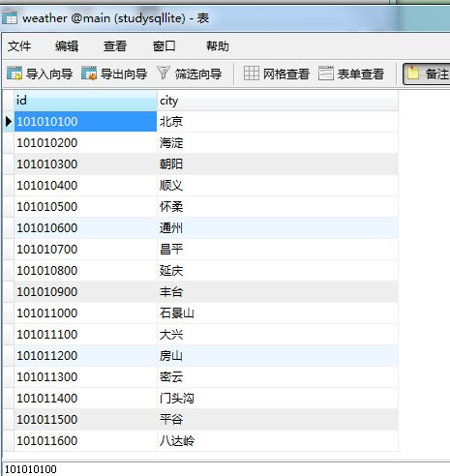Click the 筛选向导 button label
This screenshot has width=450, height=476.
coord(198,74)
